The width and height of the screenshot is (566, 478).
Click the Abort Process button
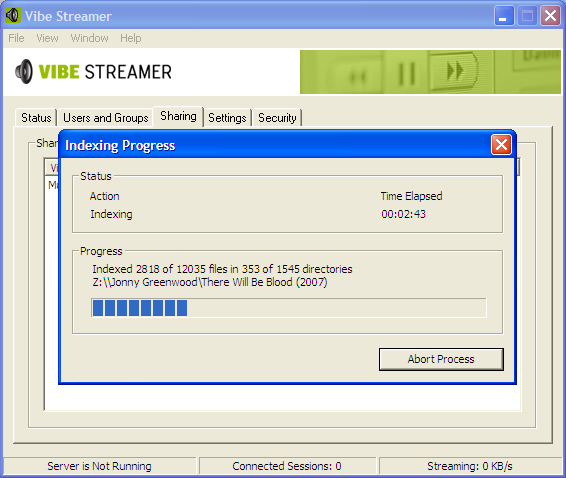[x=441, y=359]
